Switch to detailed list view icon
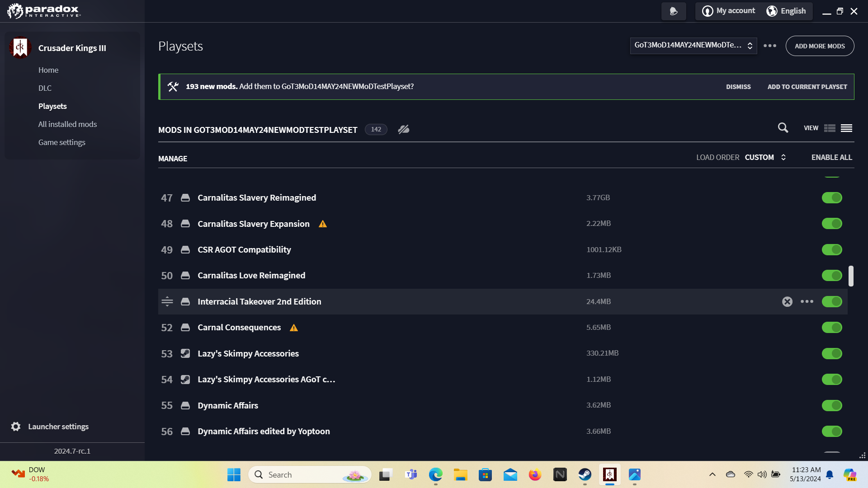The height and width of the screenshot is (488, 868). (830, 128)
